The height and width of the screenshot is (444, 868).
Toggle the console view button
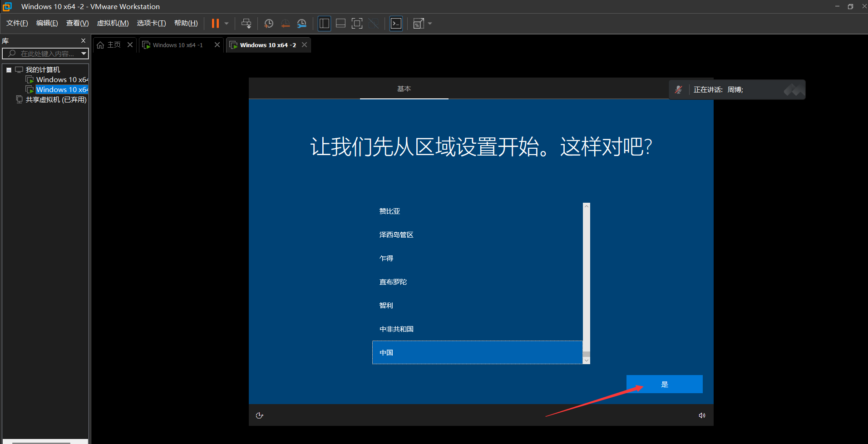click(x=396, y=23)
